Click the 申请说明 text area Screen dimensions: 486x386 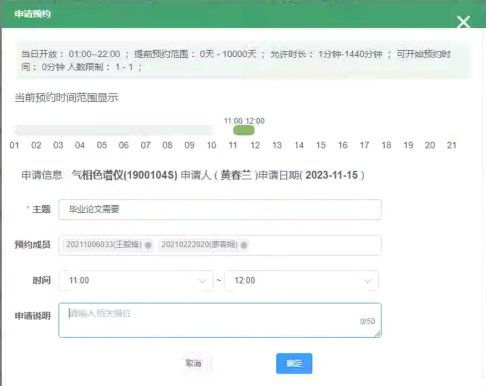click(x=220, y=320)
